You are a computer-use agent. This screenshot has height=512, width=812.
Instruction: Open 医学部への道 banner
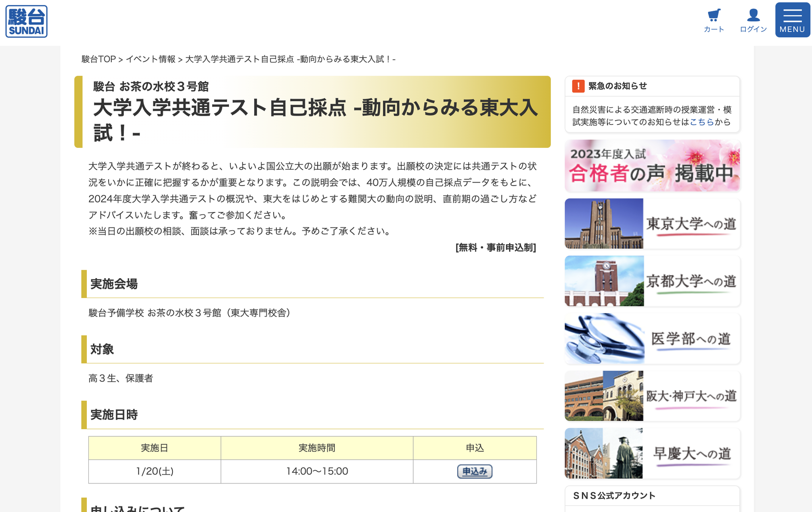(652, 338)
